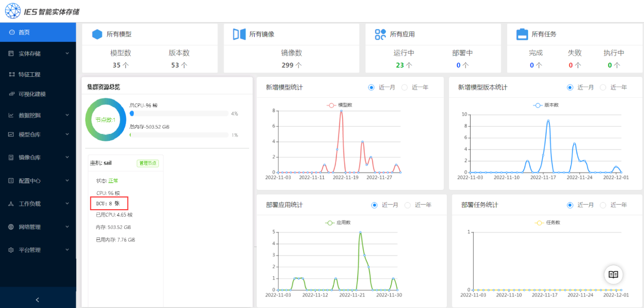Expand the 实体存储 sidebar menu

click(x=38, y=53)
